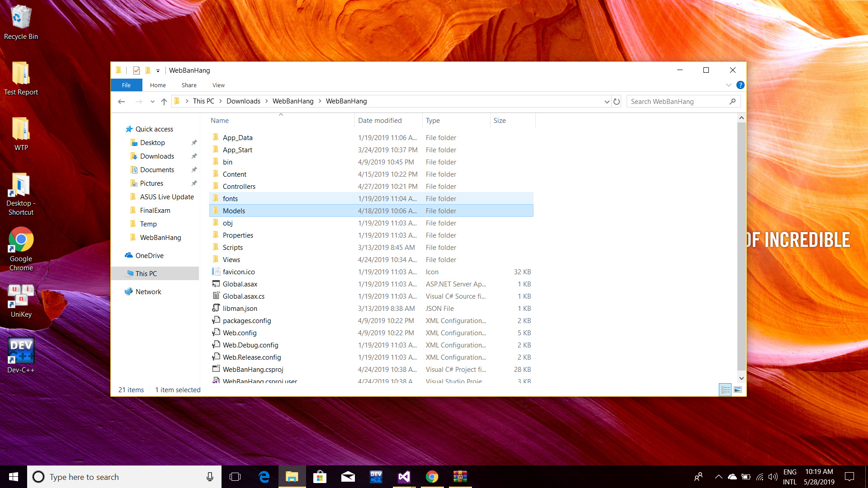The height and width of the screenshot is (488, 868).
Task: Open the address bar history dropdown
Action: click(607, 102)
